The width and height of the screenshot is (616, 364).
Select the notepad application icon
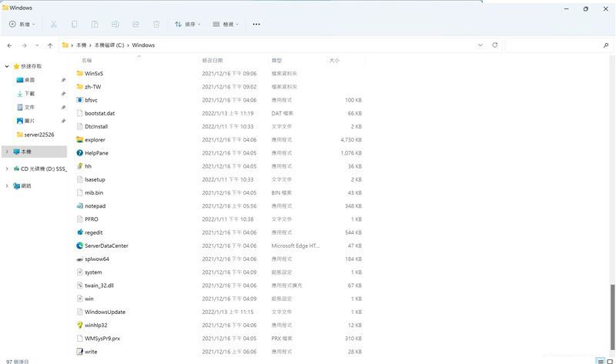(79, 206)
